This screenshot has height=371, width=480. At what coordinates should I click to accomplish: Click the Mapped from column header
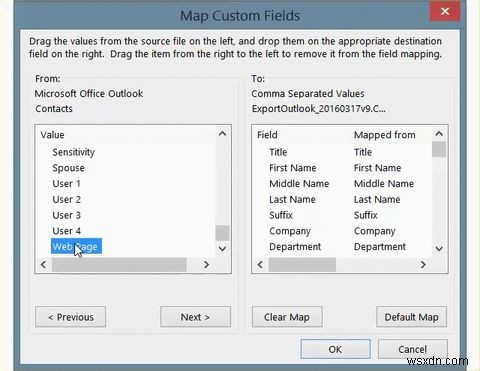(x=385, y=135)
